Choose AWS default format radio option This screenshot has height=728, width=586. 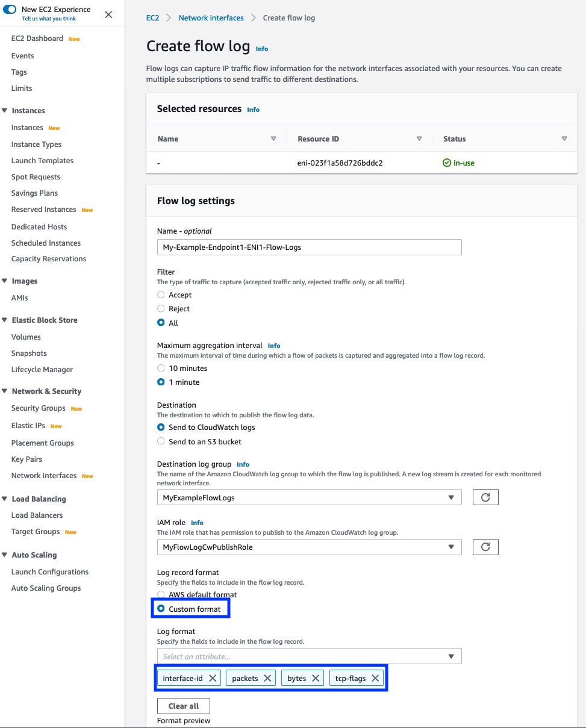161,595
